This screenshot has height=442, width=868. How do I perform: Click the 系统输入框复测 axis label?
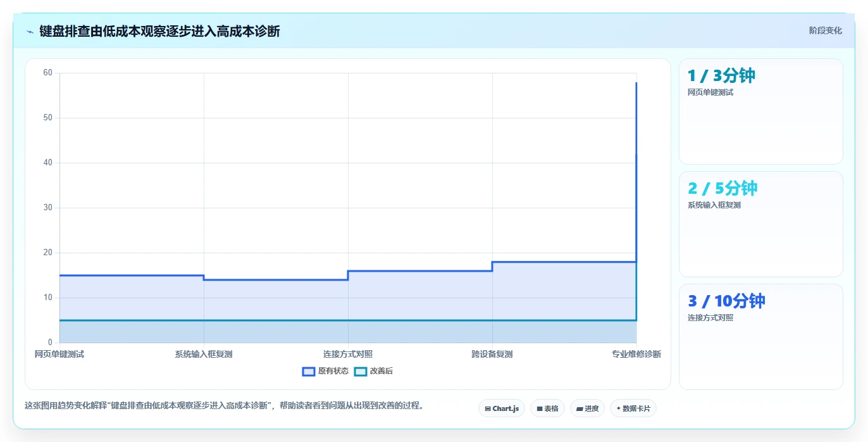[x=204, y=354]
